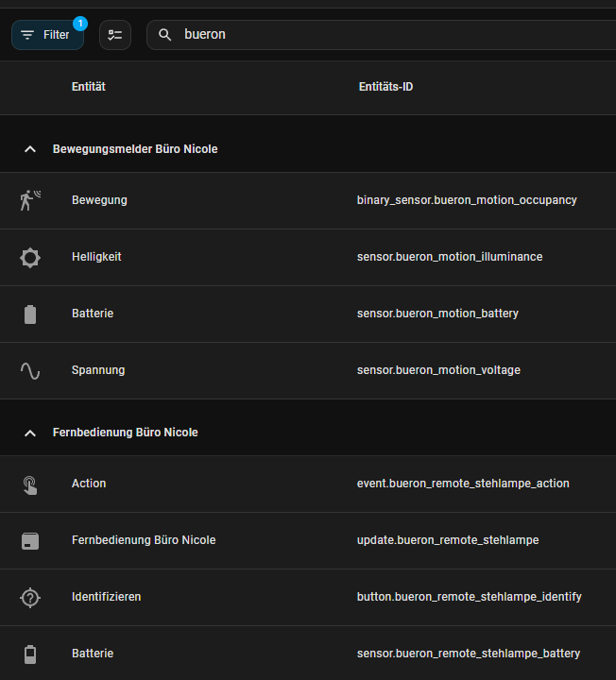Viewport: 616px width, 680px height.
Task: Click the search field containing bueron
Action: 378,35
